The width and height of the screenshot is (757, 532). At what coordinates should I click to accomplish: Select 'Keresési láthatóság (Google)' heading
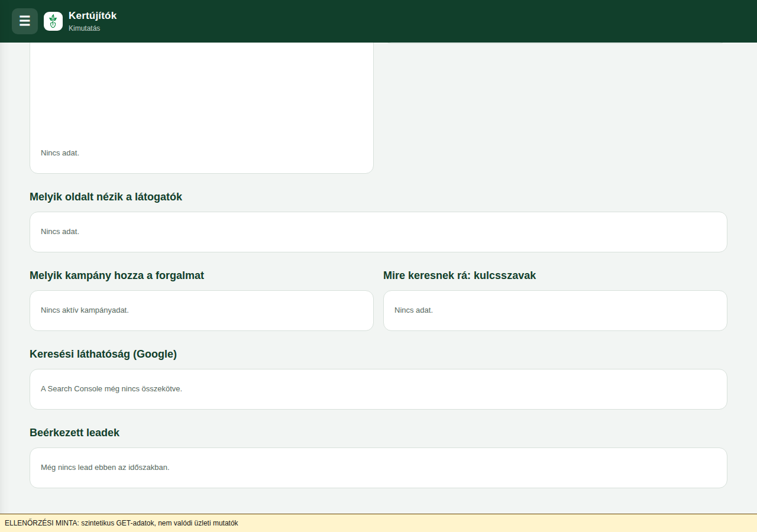tap(103, 354)
